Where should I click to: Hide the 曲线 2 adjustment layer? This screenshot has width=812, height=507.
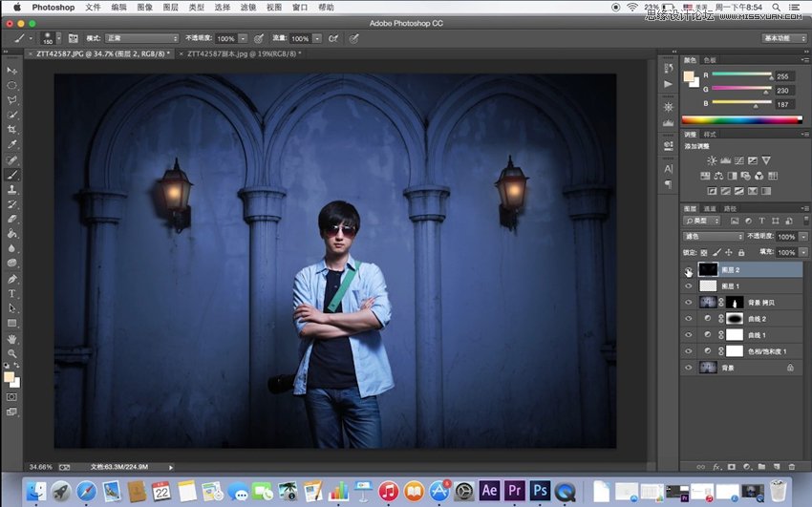tap(688, 319)
